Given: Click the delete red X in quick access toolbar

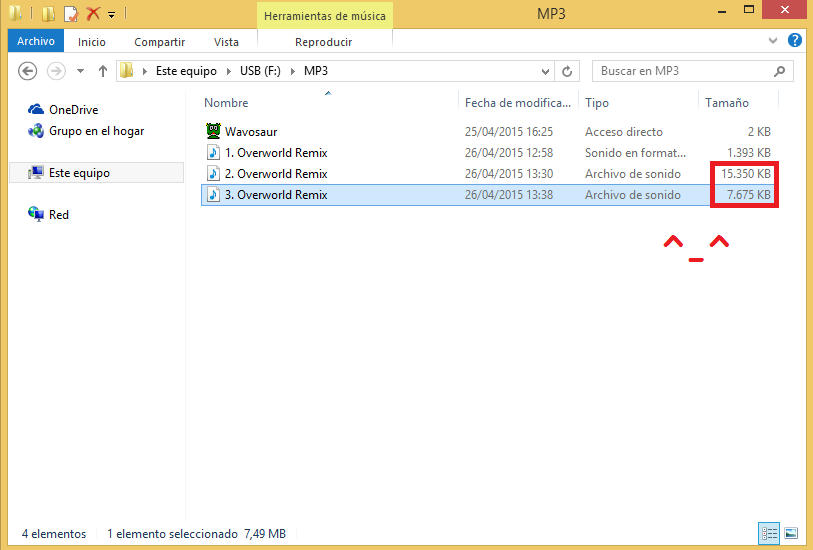Looking at the screenshot, I should (x=93, y=14).
